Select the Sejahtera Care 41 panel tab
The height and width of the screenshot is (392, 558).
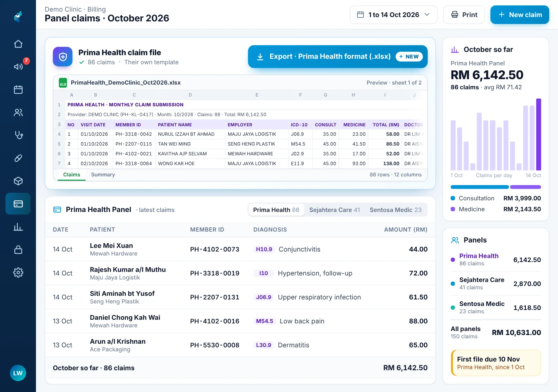pos(335,210)
